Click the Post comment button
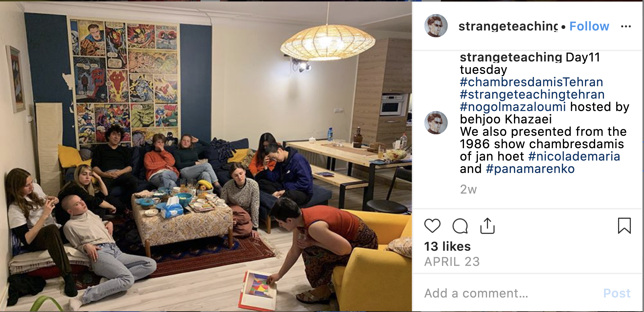 [617, 293]
